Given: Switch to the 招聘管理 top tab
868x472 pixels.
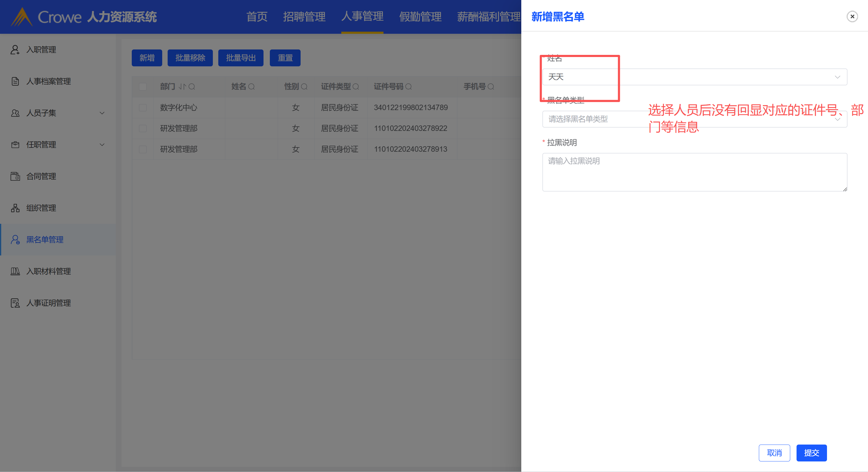Looking at the screenshot, I should (x=304, y=16).
